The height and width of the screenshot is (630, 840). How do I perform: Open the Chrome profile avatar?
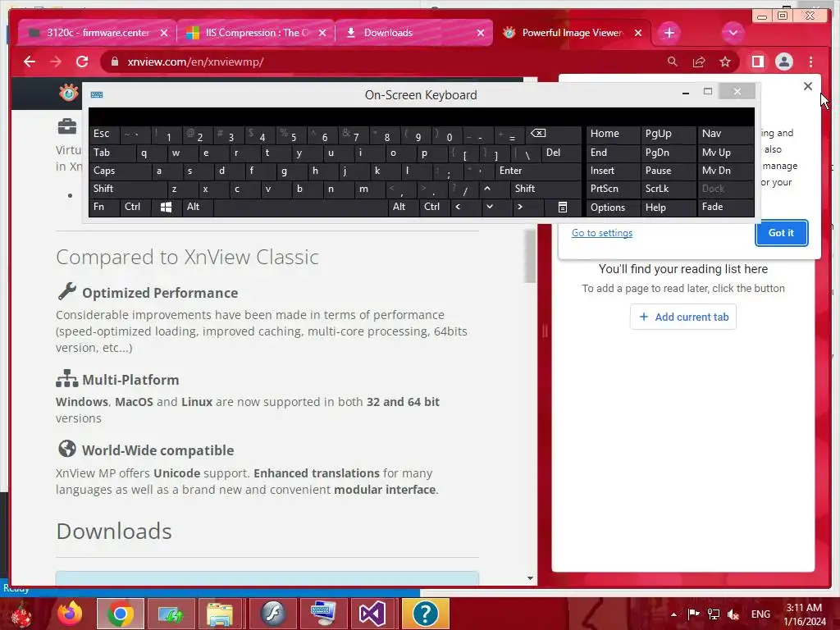[783, 62]
